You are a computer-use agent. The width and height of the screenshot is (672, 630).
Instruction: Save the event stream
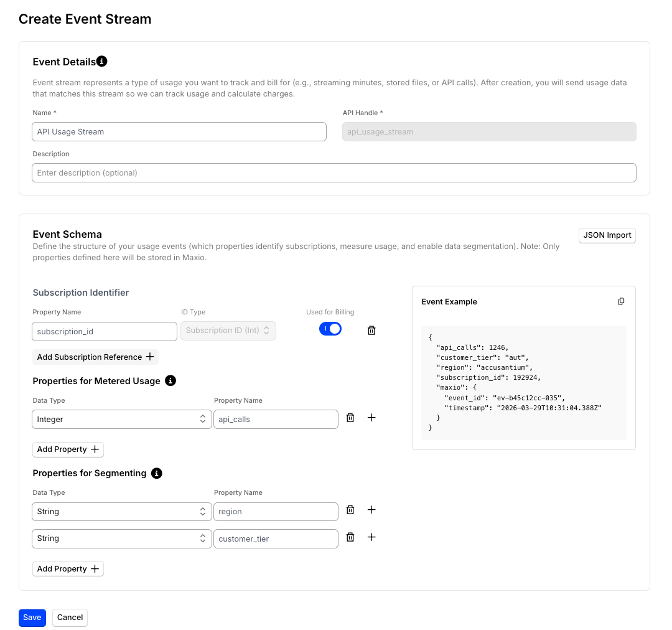pyautogui.click(x=32, y=618)
